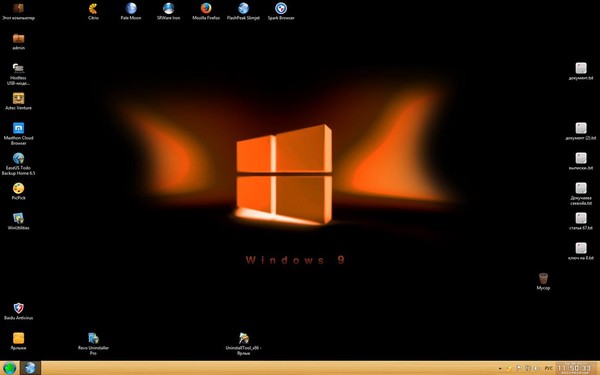Viewport: 600px width, 375px height.
Task: Launch Maxthon Cloud Browser
Action: tap(18, 134)
